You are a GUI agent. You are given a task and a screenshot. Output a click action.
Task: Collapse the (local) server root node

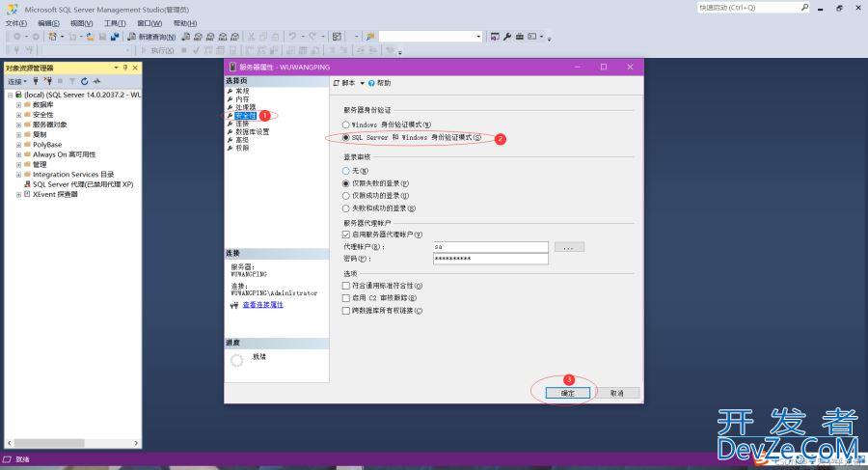[10, 95]
